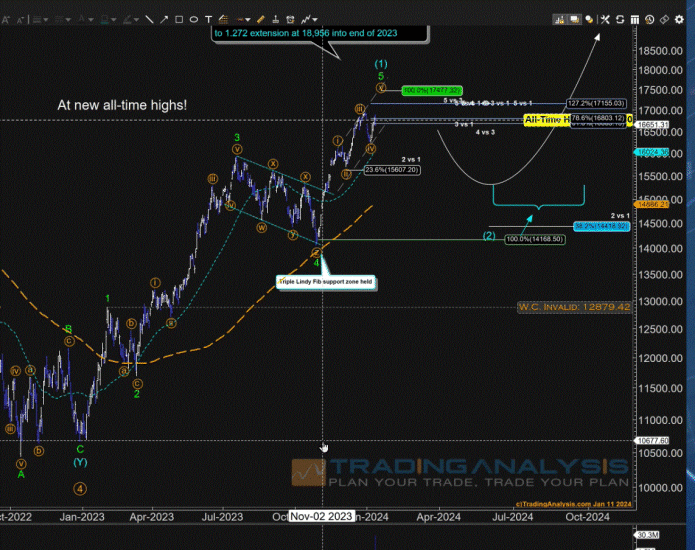Image resolution: width=695 pixels, height=550 pixels.
Task: Open the Fibonacci tool dropdown arrow
Action: (x=249, y=19)
